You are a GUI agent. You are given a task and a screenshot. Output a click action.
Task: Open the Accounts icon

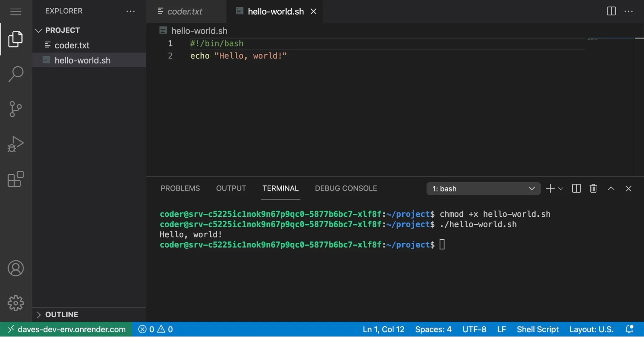click(x=15, y=268)
